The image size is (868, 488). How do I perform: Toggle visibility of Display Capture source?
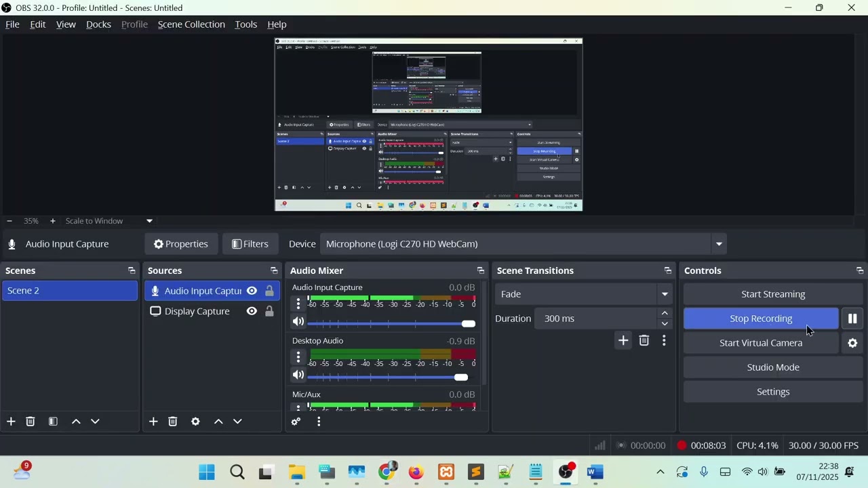click(x=252, y=311)
